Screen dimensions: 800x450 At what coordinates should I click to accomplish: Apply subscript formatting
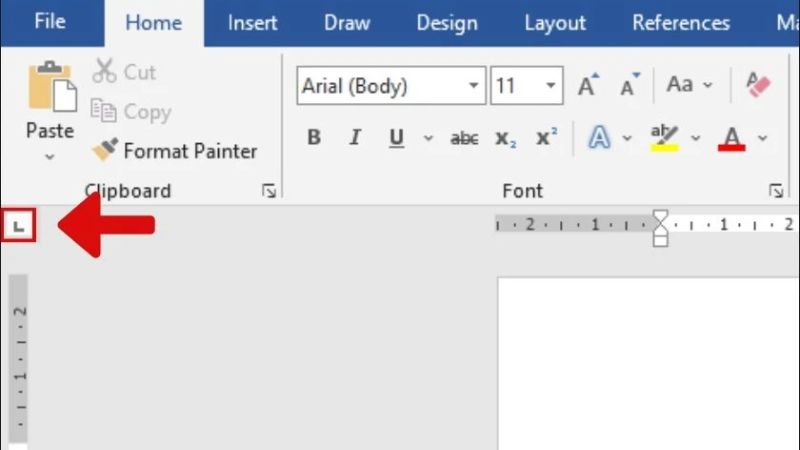[x=506, y=138]
